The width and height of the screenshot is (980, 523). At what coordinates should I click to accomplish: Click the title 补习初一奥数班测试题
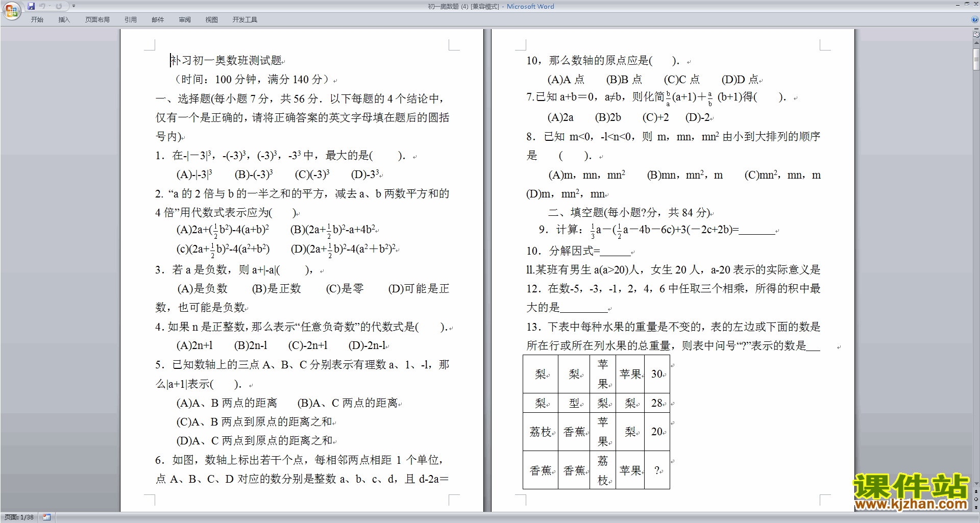[227, 61]
